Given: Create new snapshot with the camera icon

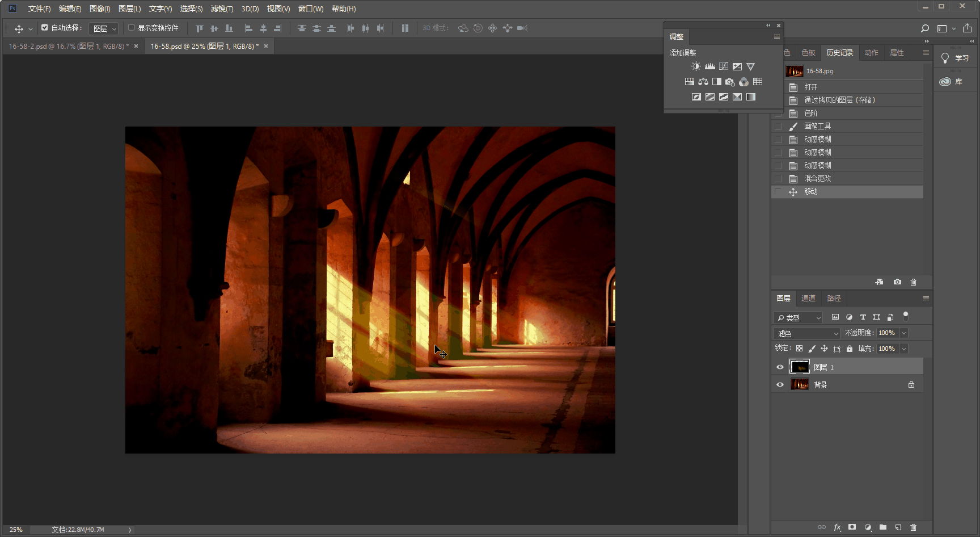Looking at the screenshot, I should pyautogui.click(x=897, y=282).
